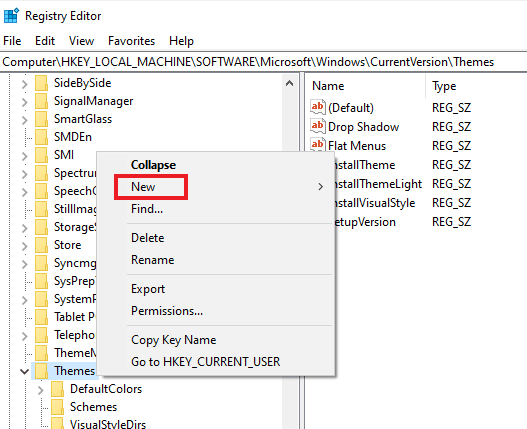Viewport: 527px width, 429px height.
Task: Expand the SignalManager tree node
Action: [x=25, y=102]
